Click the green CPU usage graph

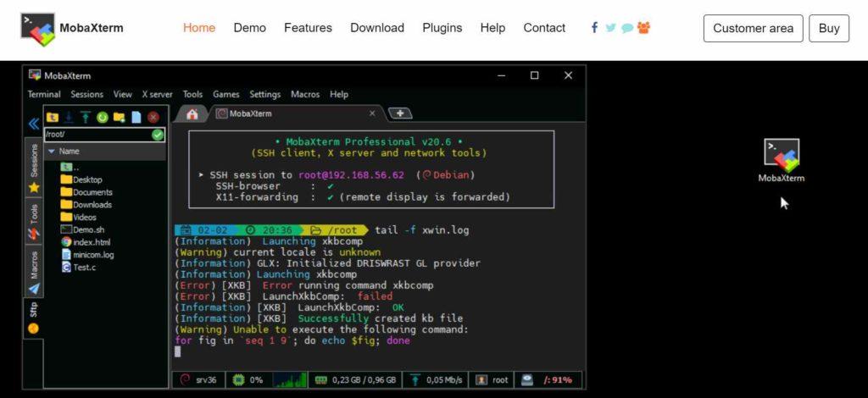(290, 379)
